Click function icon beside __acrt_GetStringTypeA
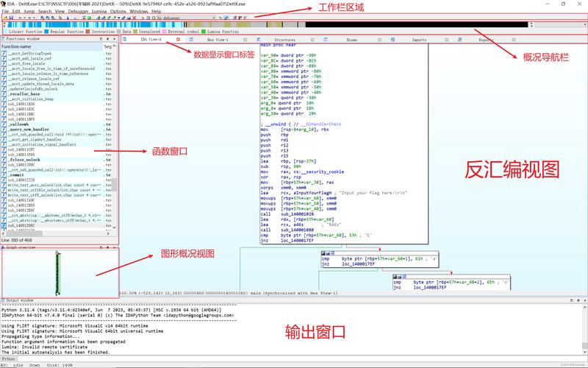 tap(4, 53)
